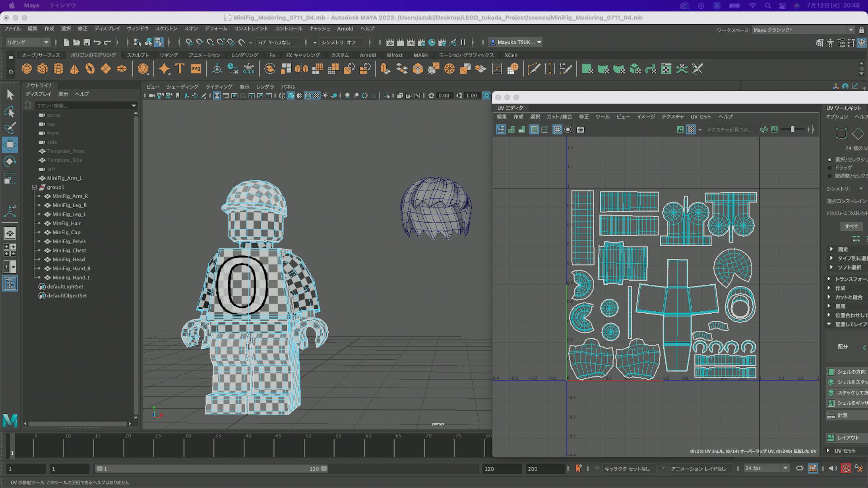Screen dimensions: 868x488
Task: Click the playback end time field 120
Action: [502, 469]
